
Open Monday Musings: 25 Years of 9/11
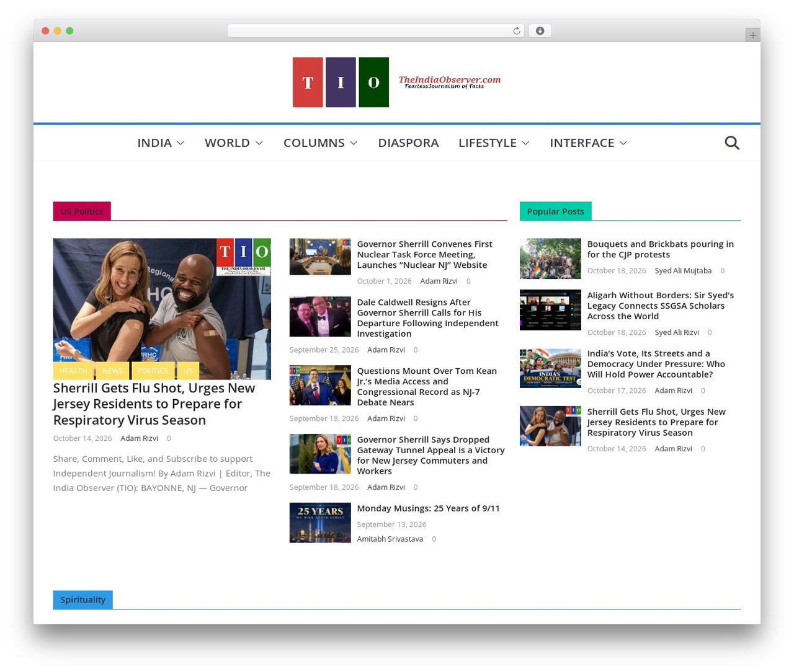pyautogui.click(x=428, y=508)
